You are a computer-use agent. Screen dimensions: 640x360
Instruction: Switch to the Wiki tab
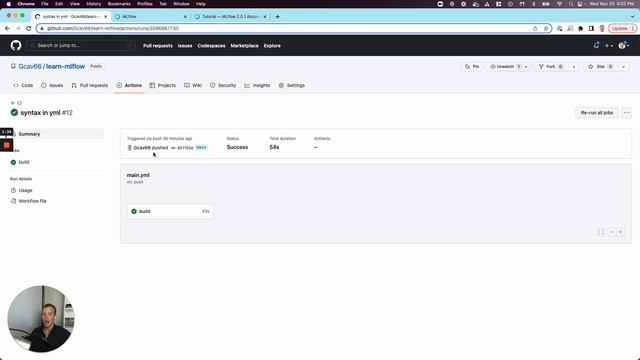tap(193, 85)
